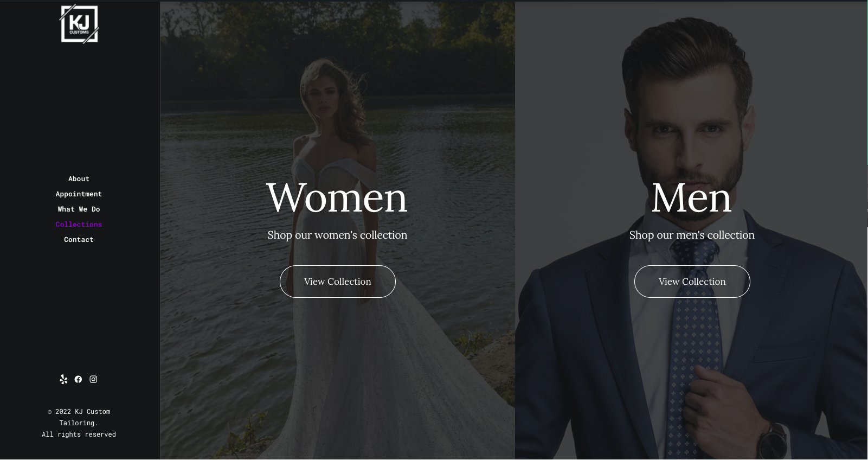Click 'Shop our women's collection' text
The height and width of the screenshot is (460, 868).
[x=337, y=235]
